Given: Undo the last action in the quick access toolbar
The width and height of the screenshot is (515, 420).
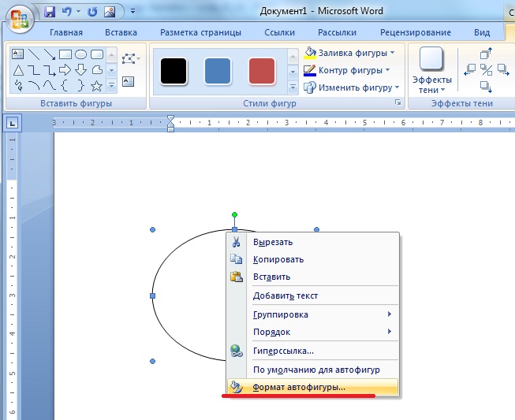Looking at the screenshot, I should [x=67, y=12].
